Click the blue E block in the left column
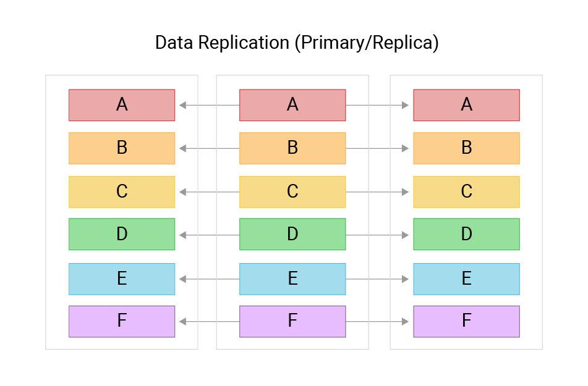The height and width of the screenshot is (386, 588). coord(122,279)
